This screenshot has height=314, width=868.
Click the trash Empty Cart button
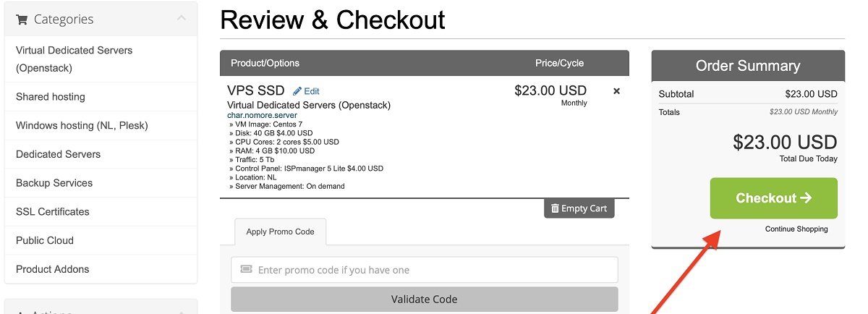click(579, 208)
